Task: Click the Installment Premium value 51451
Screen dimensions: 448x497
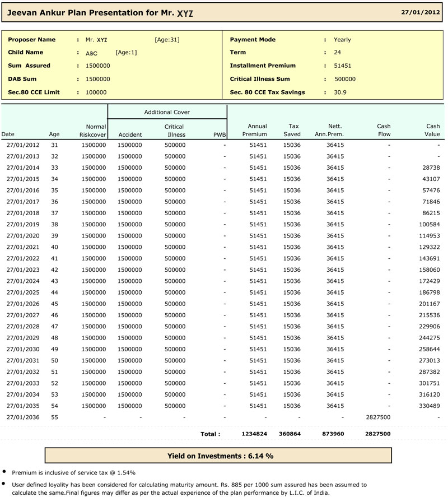Action: coord(342,66)
